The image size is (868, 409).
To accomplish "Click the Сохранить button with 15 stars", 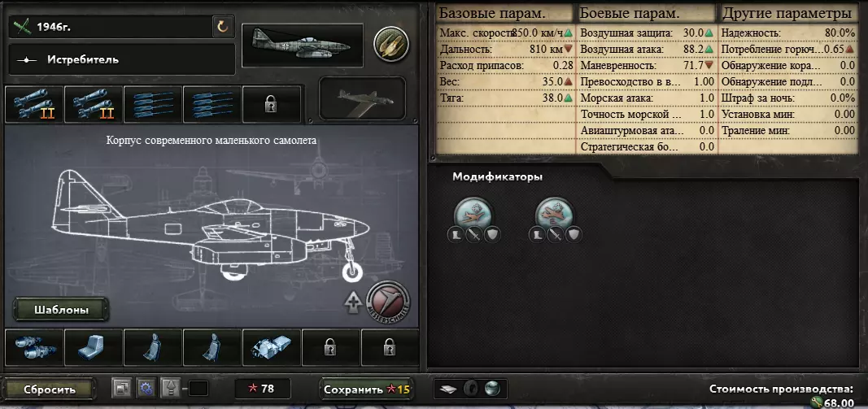I will (x=367, y=389).
